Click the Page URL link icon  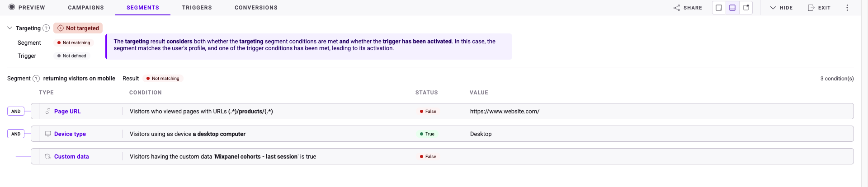48,111
